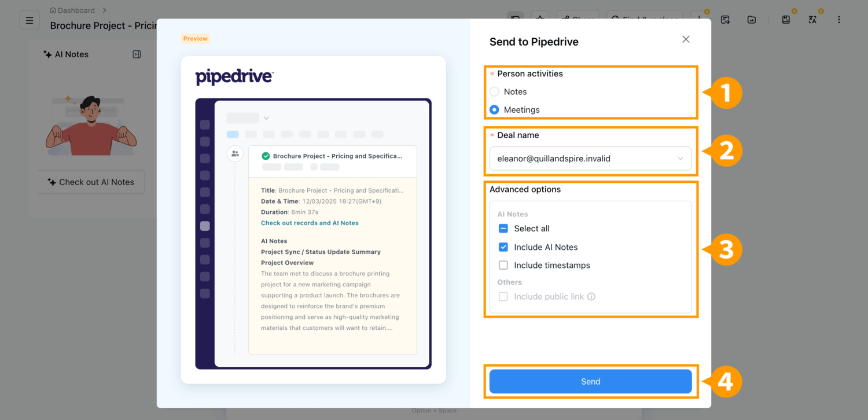Open Check out records and AI Notes link
868x420 pixels.
coord(310,223)
